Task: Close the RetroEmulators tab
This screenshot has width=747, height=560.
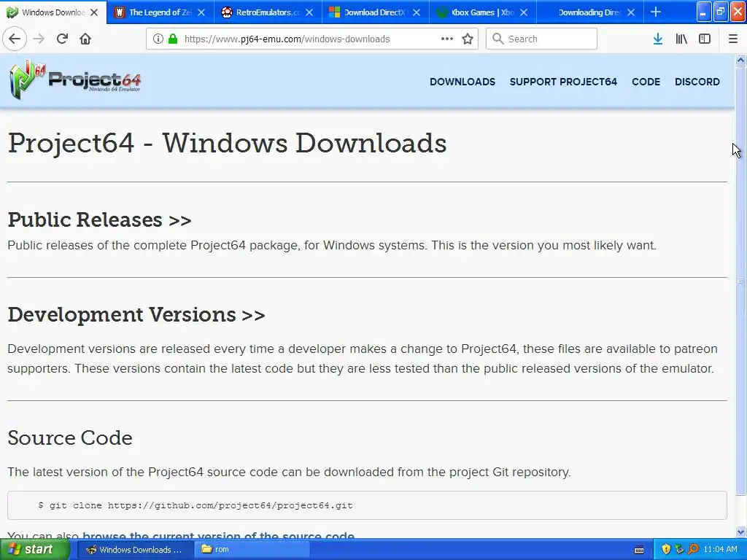Action: tap(309, 12)
